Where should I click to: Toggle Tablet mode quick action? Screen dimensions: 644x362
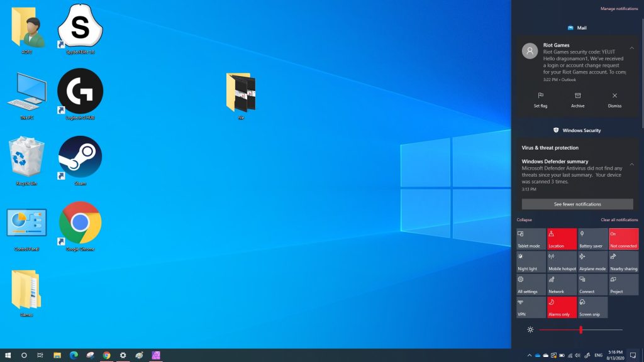coord(531,239)
